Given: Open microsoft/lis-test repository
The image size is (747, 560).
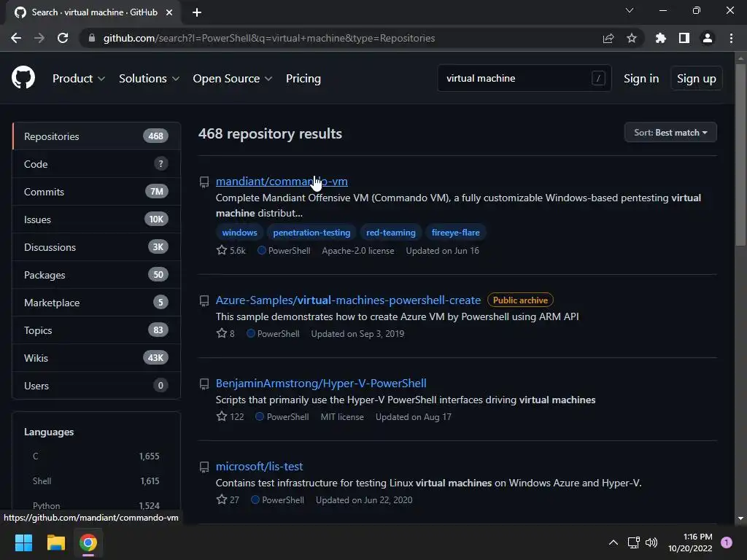Looking at the screenshot, I should pyautogui.click(x=259, y=466).
